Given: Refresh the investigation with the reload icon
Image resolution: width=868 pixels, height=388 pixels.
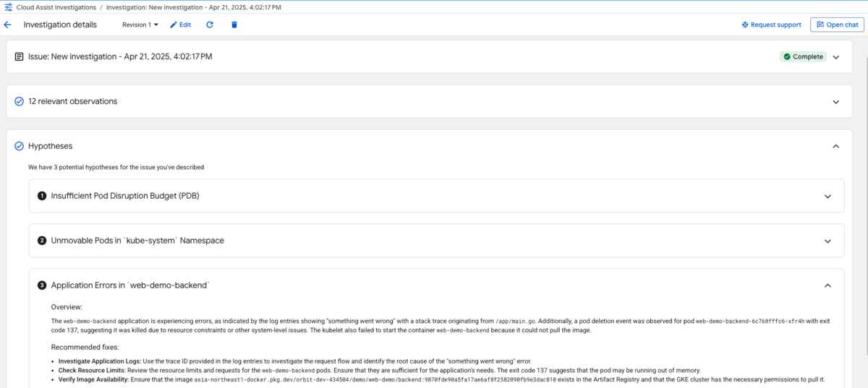Looking at the screenshot, I should pos(210,25).
